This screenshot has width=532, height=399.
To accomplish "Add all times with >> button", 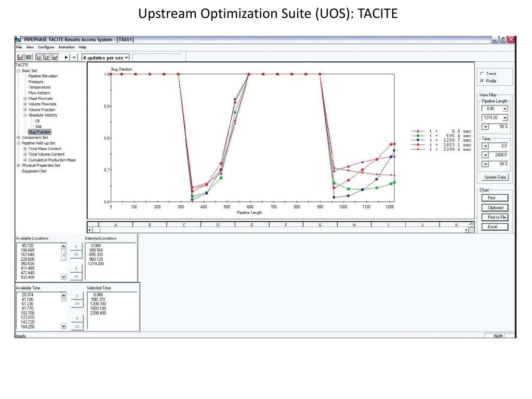I will click(77, 303).
